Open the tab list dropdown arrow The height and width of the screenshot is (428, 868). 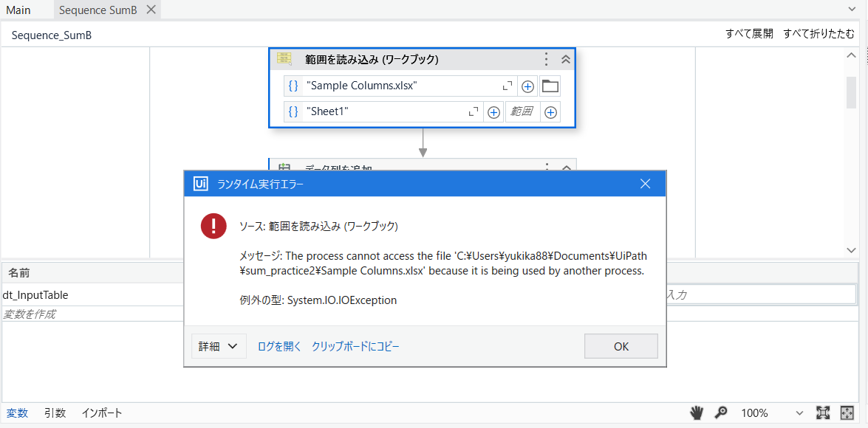click(x=852, y=10)
